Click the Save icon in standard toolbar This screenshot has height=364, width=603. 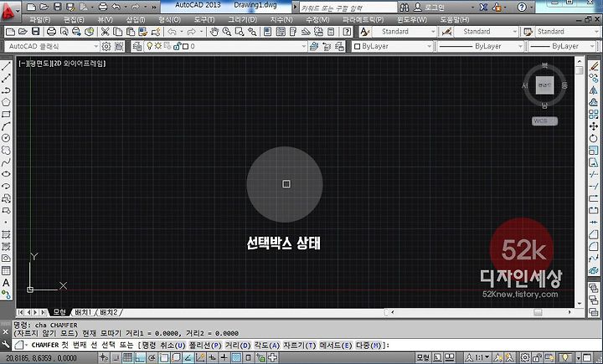36,32
